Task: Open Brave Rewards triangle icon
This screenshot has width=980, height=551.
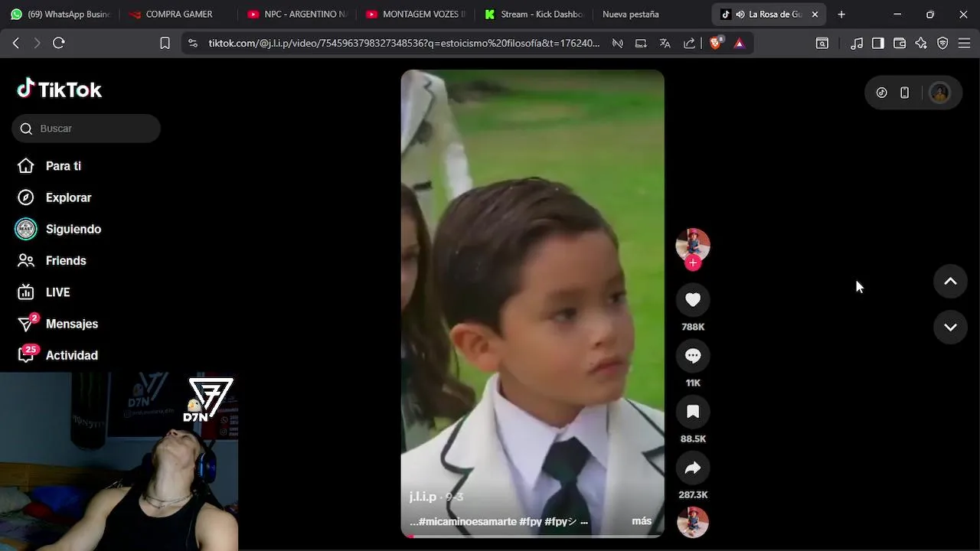Action: coord(739,44)
